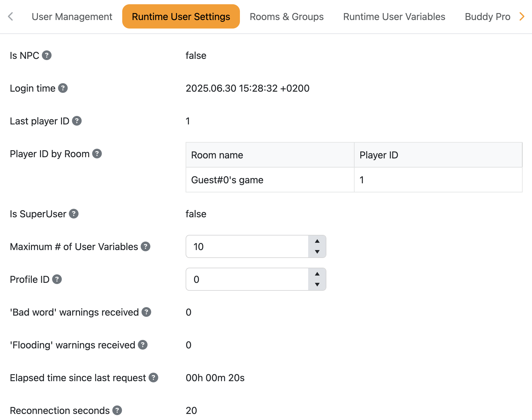
Task: Select the Buddy Pro tab
Action: click(x=487, y=17)
